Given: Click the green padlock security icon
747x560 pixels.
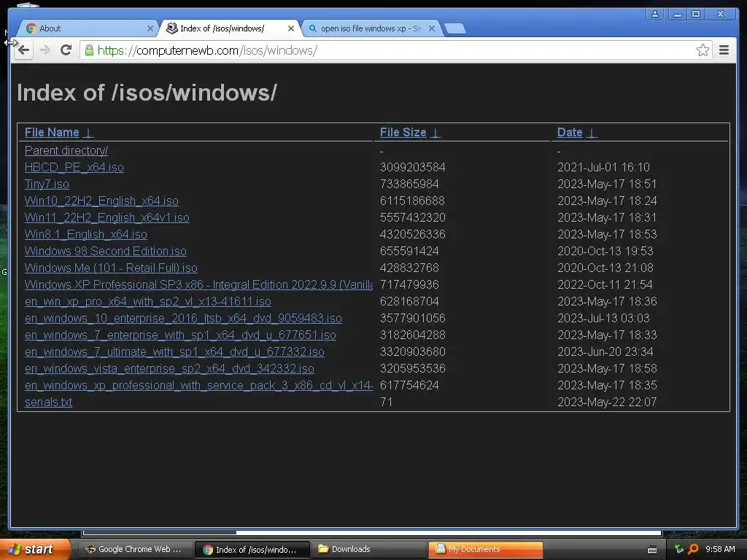Looking at the screenshot, I should [89, 50].
